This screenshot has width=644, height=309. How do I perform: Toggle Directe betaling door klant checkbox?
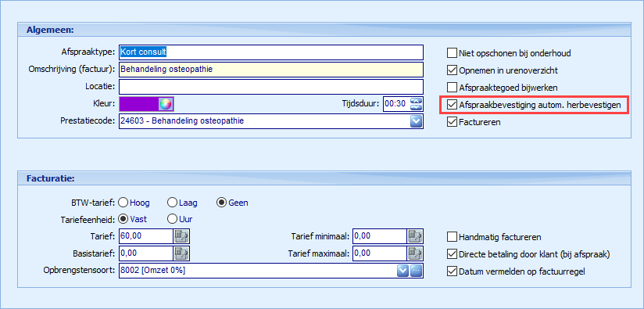coord(452,254)
